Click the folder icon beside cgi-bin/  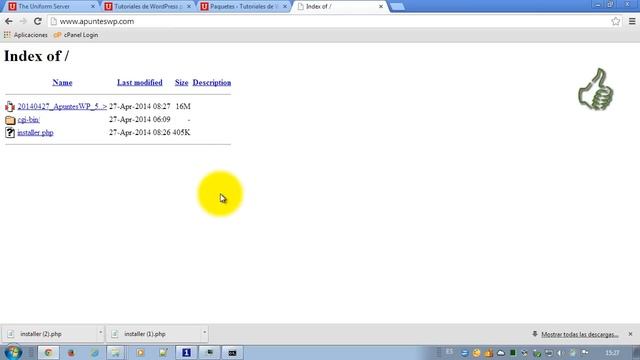click(x=10, y=120)
